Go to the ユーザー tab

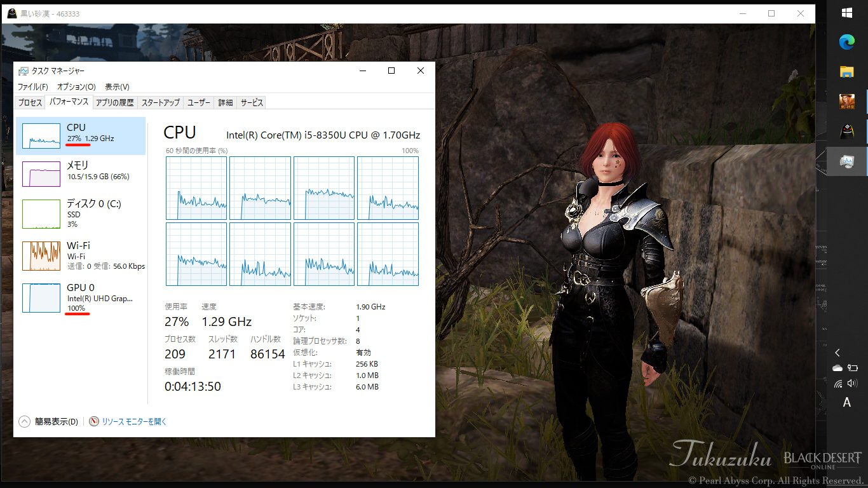click(x=199, y=103)
